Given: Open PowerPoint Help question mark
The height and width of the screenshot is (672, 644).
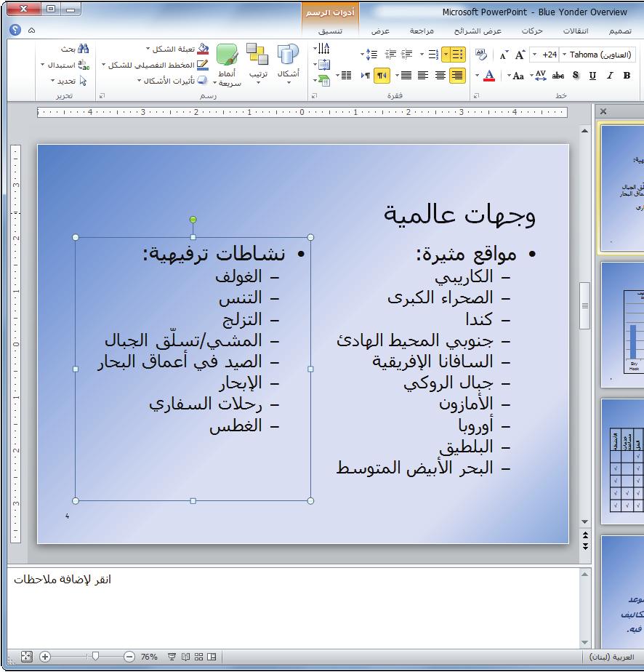Looking at the screenshot, I should pyautogui.click(x=15, y=30).
